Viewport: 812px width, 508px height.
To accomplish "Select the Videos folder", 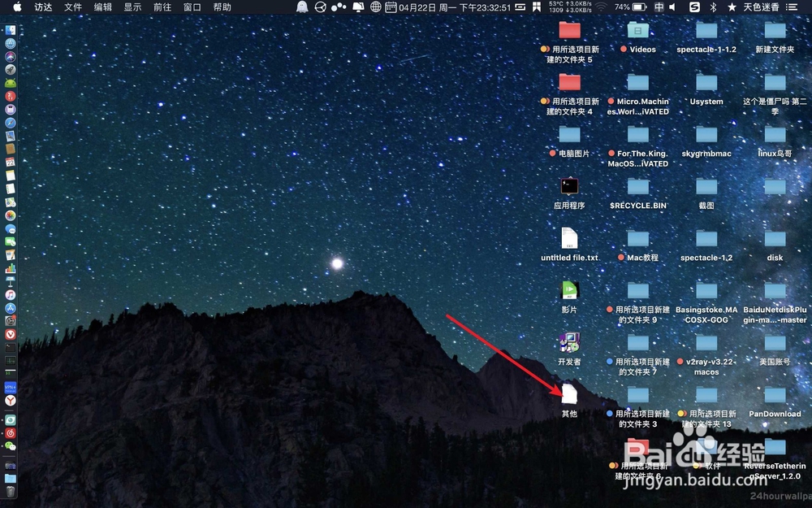I will [637, 37].
